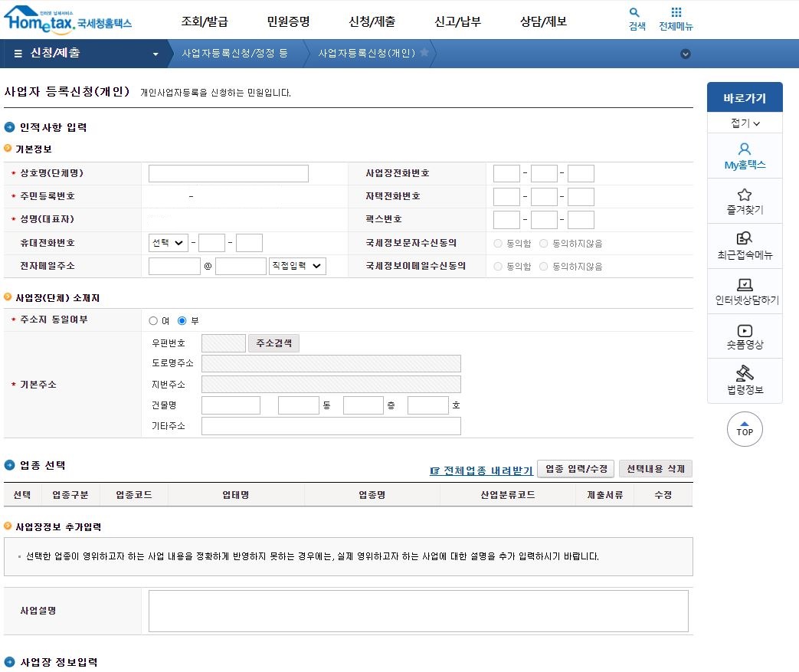Focus the 층 number input field

363,405
